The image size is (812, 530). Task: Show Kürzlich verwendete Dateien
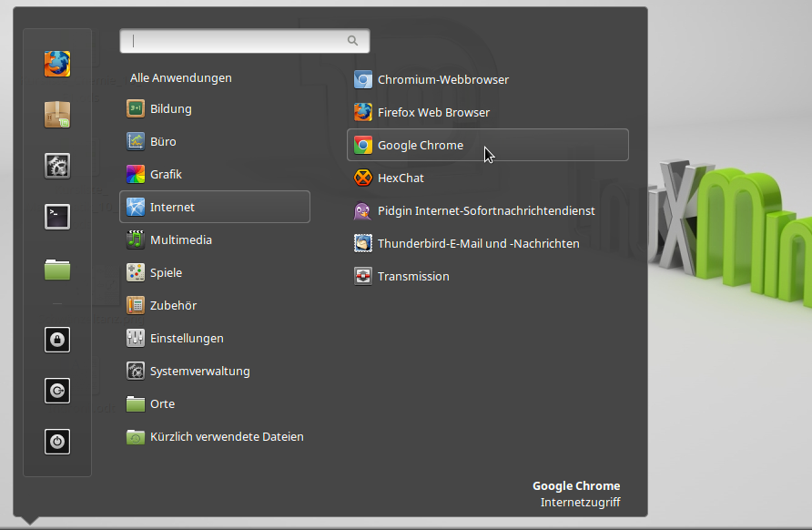(215, 437)
